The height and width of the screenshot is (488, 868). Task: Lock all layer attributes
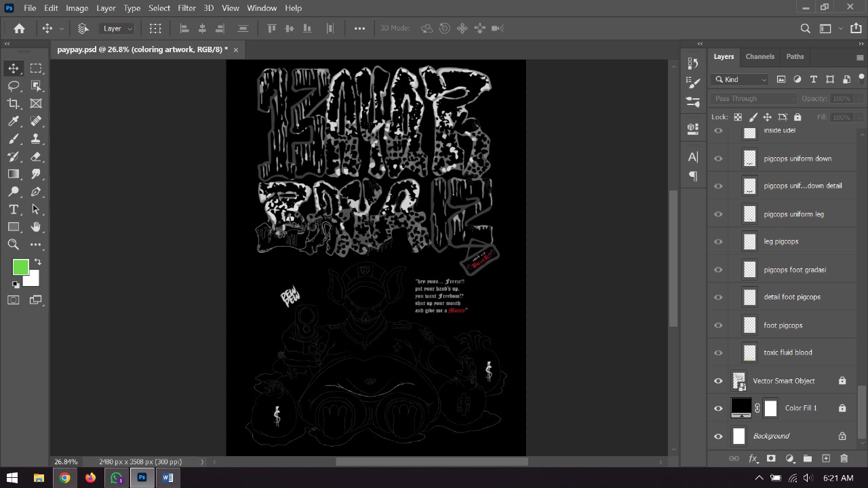pyautogui.click(x=797, y=117)
